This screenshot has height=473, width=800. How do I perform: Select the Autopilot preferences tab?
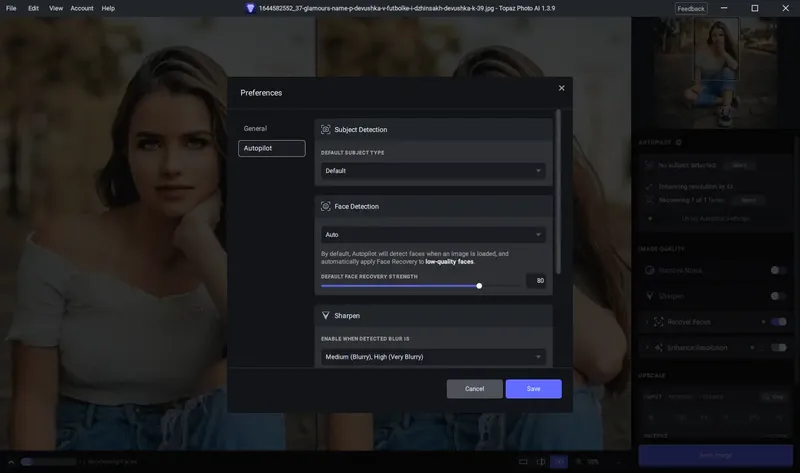[x=271, y=148]
